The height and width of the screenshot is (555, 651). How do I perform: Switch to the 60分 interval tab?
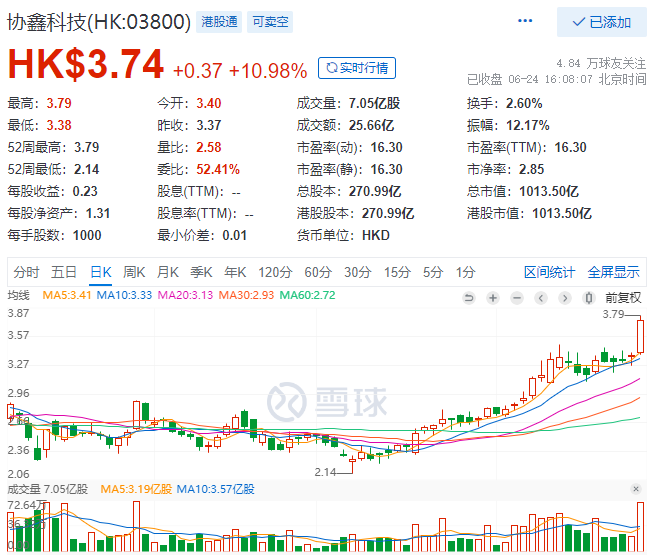point(317,272)
